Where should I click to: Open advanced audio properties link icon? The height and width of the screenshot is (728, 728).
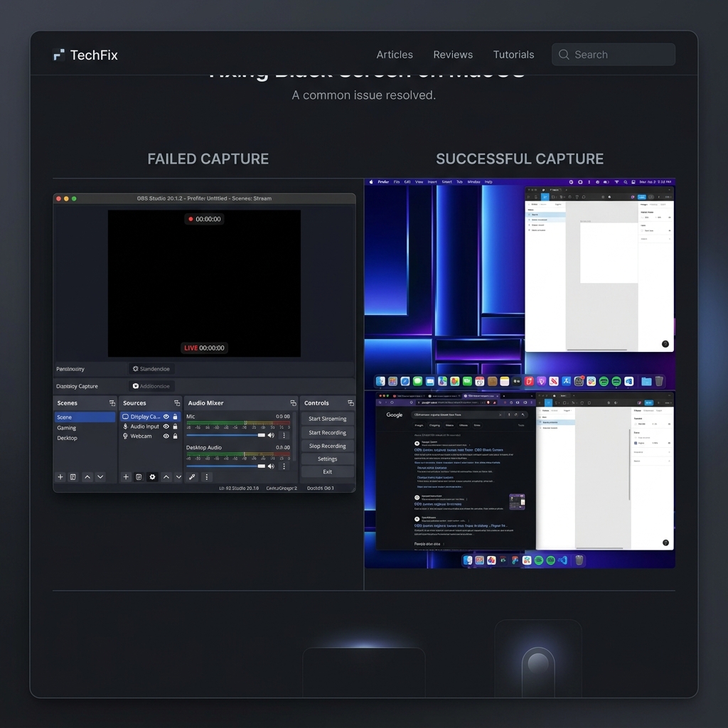point(192,477)
